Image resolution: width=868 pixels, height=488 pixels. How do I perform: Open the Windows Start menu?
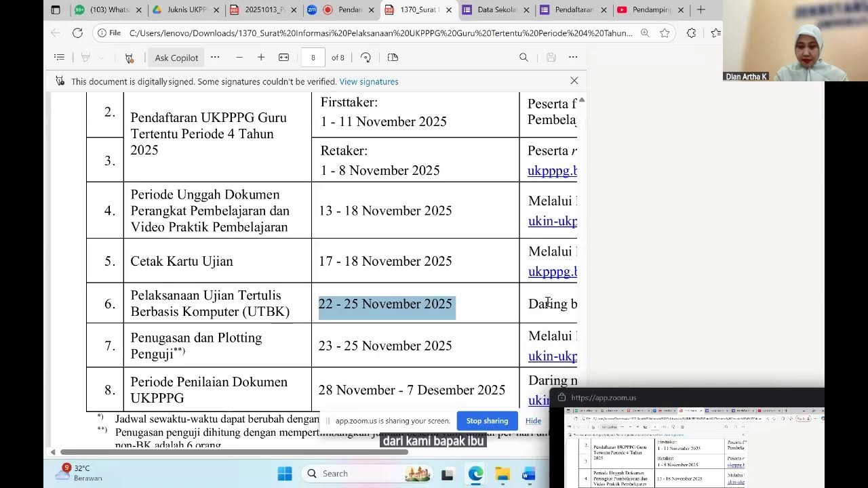click(x=285, y=474)
